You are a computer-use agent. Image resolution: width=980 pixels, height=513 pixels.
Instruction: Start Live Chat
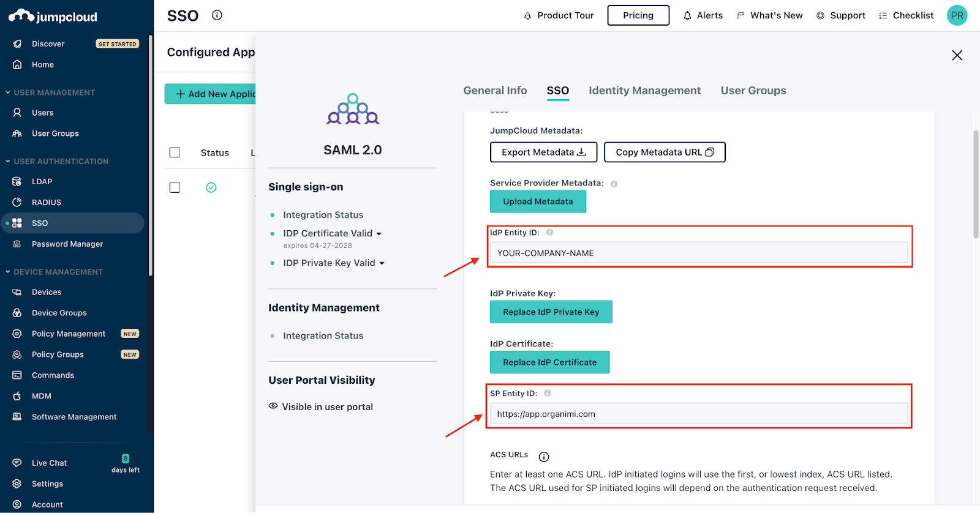pos(49,463)
